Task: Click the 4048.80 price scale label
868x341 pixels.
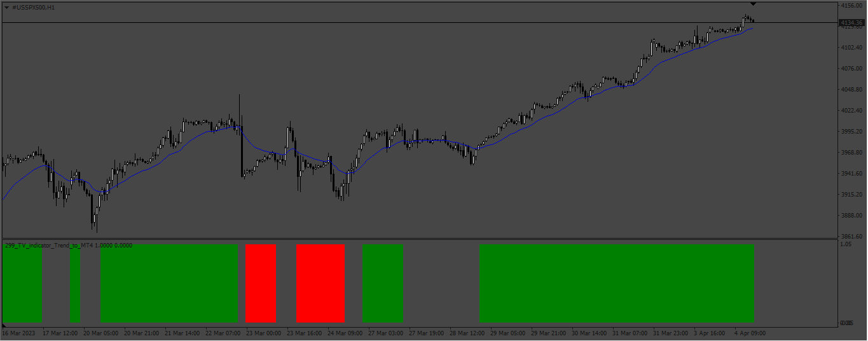Action: [851, 90]
